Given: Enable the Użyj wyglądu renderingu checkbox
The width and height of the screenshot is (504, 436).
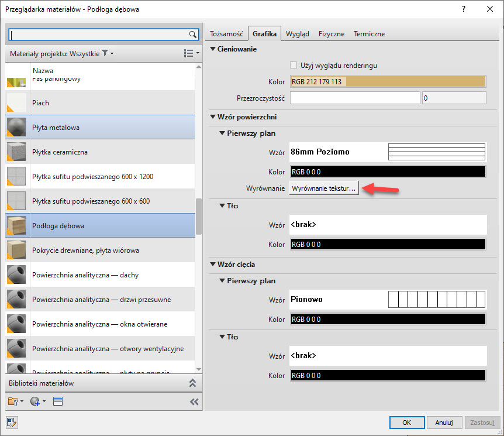Looking at the screenshot, I should click(294, 66).
